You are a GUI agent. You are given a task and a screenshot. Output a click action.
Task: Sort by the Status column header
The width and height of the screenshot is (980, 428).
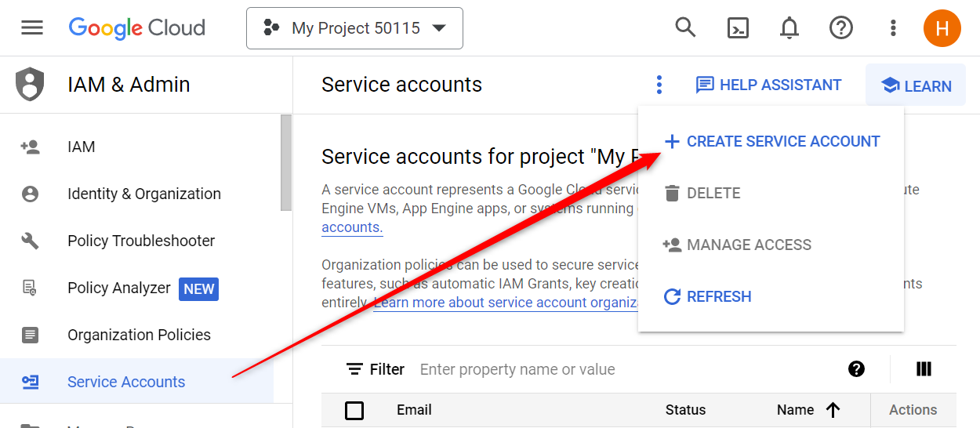click(x=685, y=410)
